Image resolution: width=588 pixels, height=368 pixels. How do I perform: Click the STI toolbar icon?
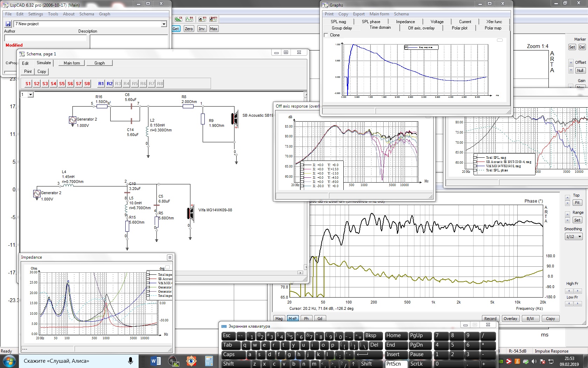pyautogui.click(x=202, y=19)
